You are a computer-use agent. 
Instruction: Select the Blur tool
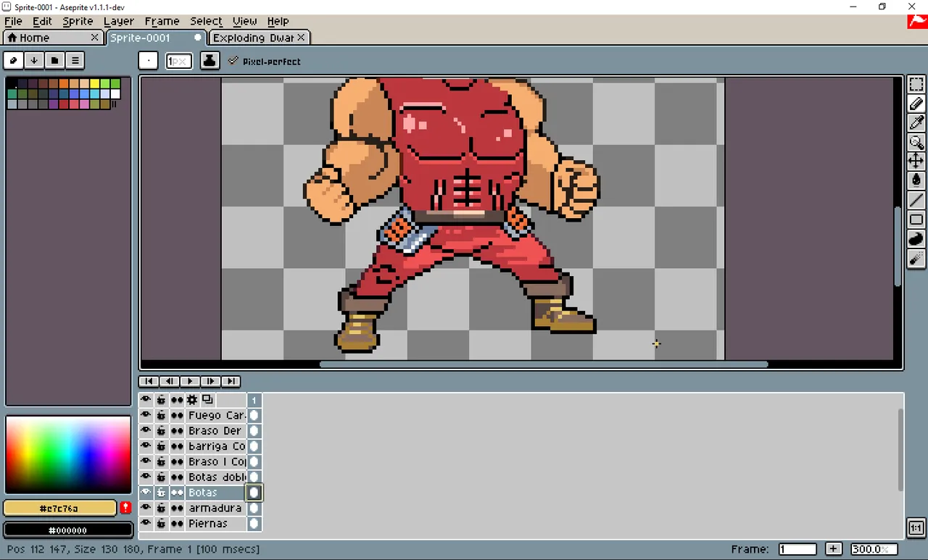pyautogui.click(x=916, y=257)
